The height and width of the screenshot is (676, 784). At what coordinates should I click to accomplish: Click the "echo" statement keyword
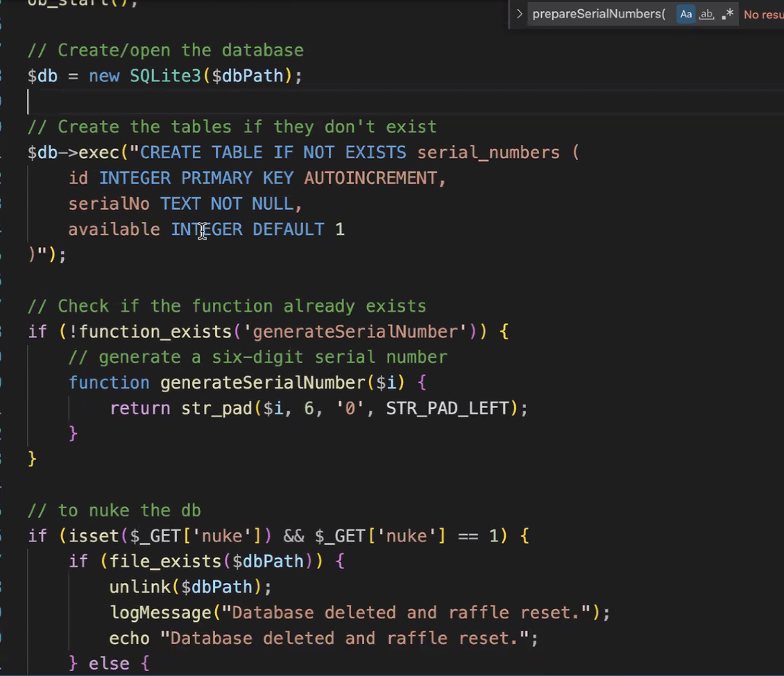pos(130,639)
